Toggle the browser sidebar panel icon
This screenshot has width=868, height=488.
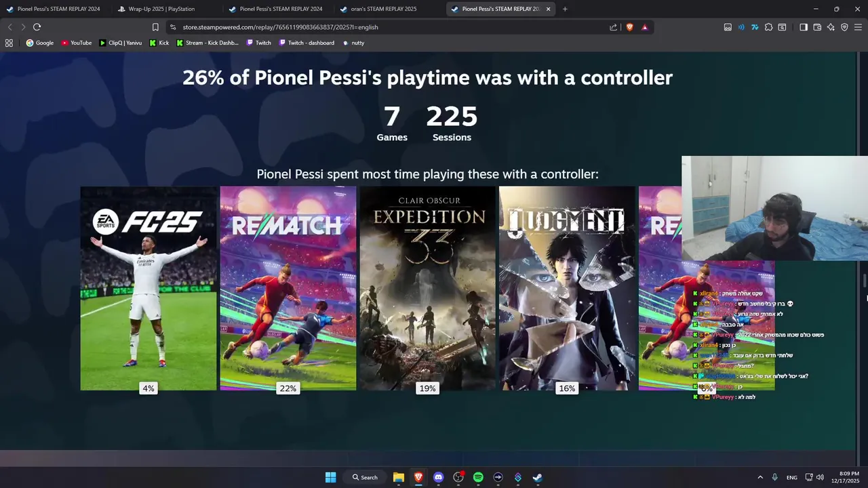coord(804,27)
